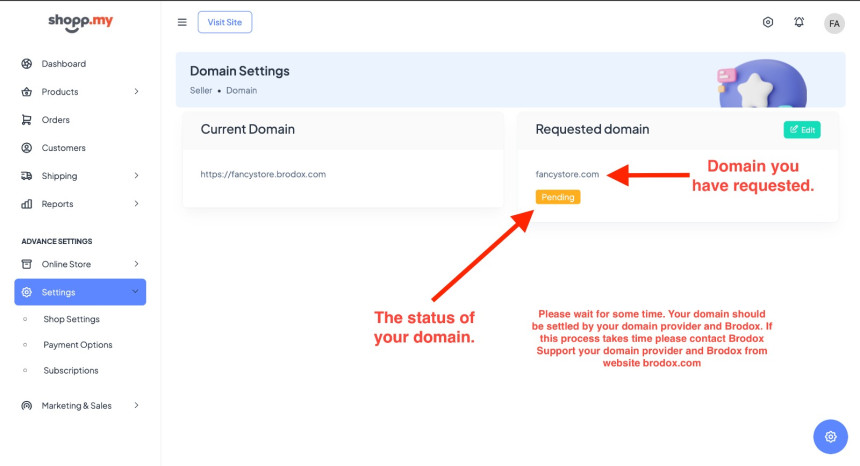Viewport: 860px width, 466px height.
Task: Click the Visit Site button
Action: [225, 22]
